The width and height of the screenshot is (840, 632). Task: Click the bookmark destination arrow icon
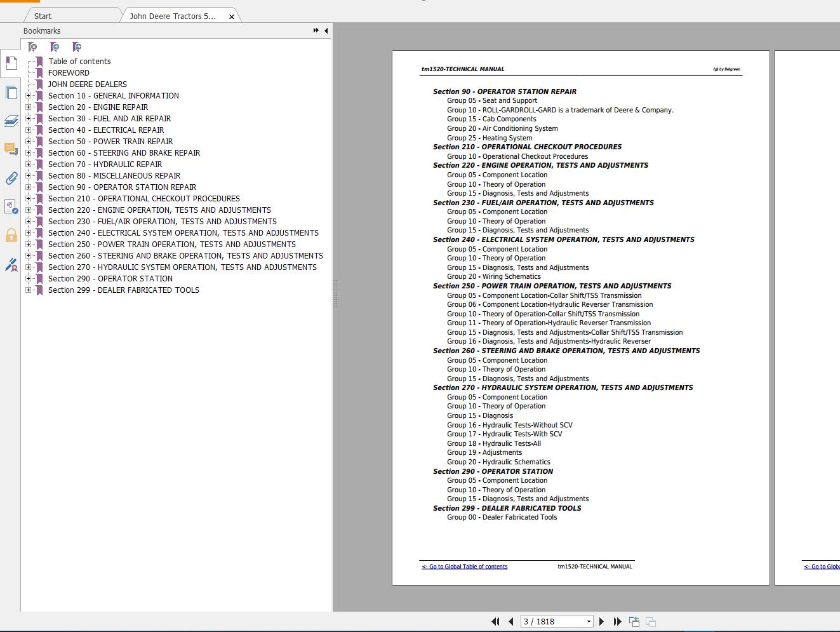point(77,47)
